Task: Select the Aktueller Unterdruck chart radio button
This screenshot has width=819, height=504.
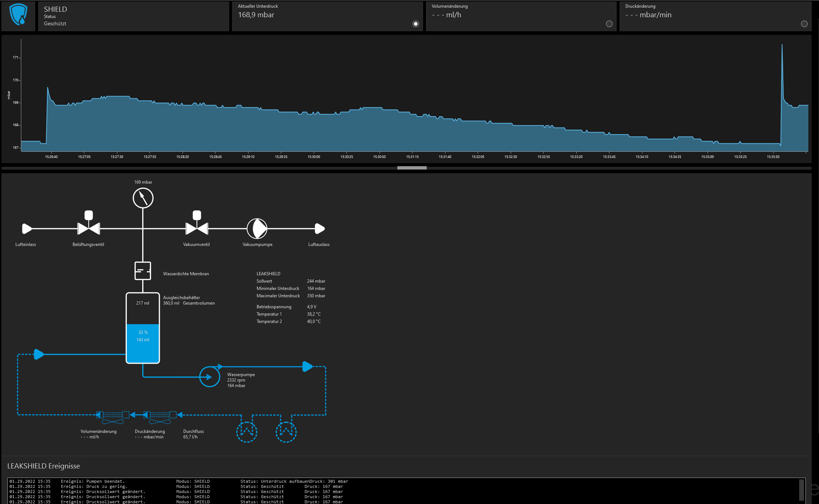Action: (x=415, y=24)
